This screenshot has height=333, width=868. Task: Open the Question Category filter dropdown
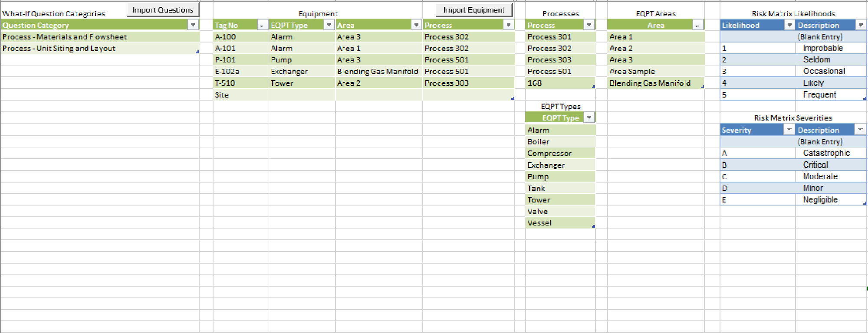tap(193, 25)
